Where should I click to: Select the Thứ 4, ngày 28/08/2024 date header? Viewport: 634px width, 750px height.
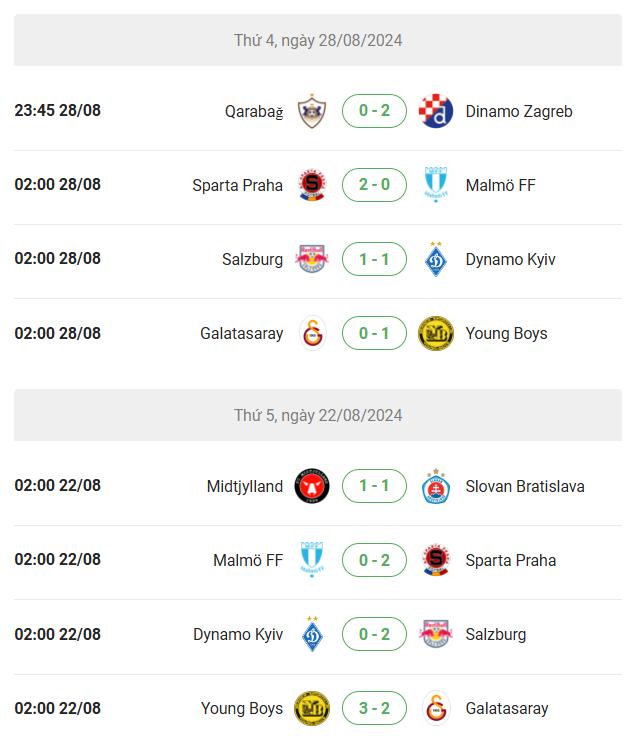(x=318, y=40)
